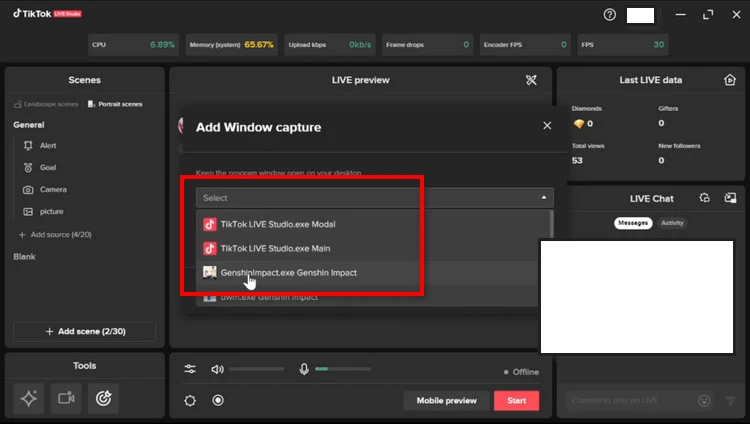Click the record button icon
Viewport: 750px width, 424px height.
click(x=218, y=400)
